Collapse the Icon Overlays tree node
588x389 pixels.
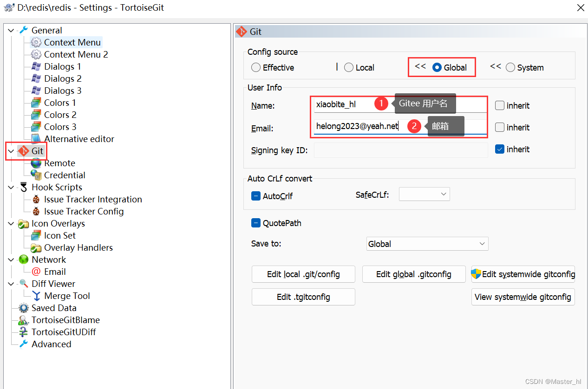point(11,223)
